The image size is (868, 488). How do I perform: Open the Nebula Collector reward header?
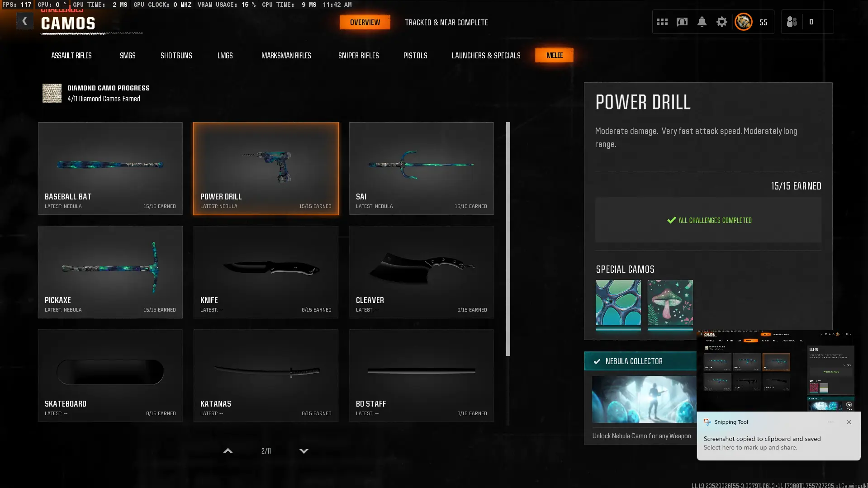640,361
